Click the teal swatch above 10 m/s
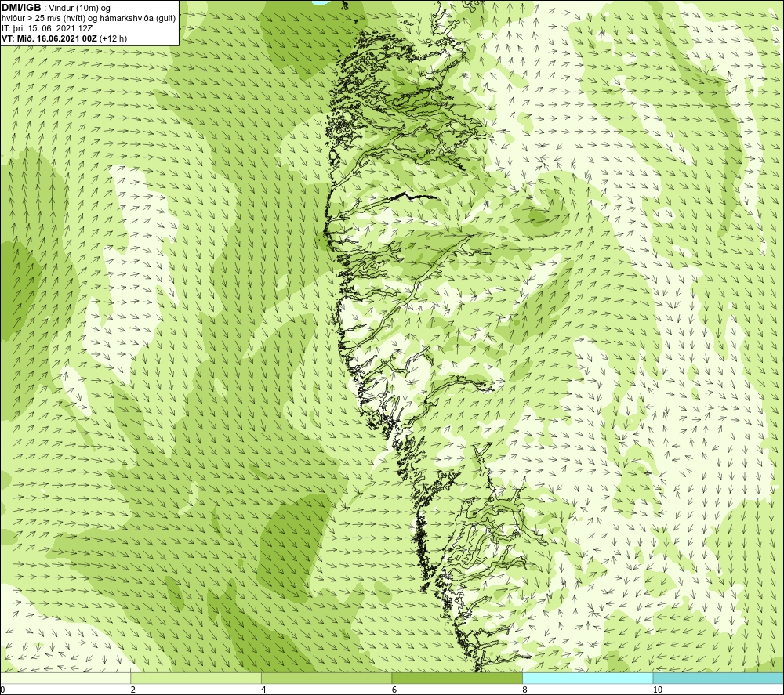This screenshot has height=695, width=784. (x=718, y=678)
